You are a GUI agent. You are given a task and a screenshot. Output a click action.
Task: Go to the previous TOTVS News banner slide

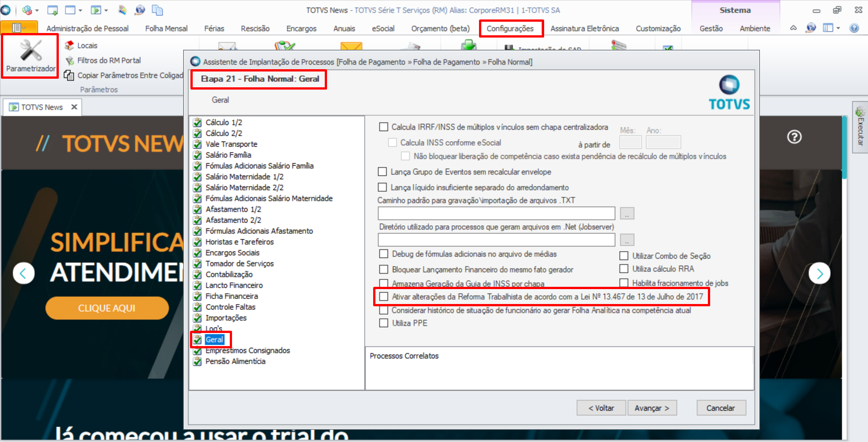[24, 273]
